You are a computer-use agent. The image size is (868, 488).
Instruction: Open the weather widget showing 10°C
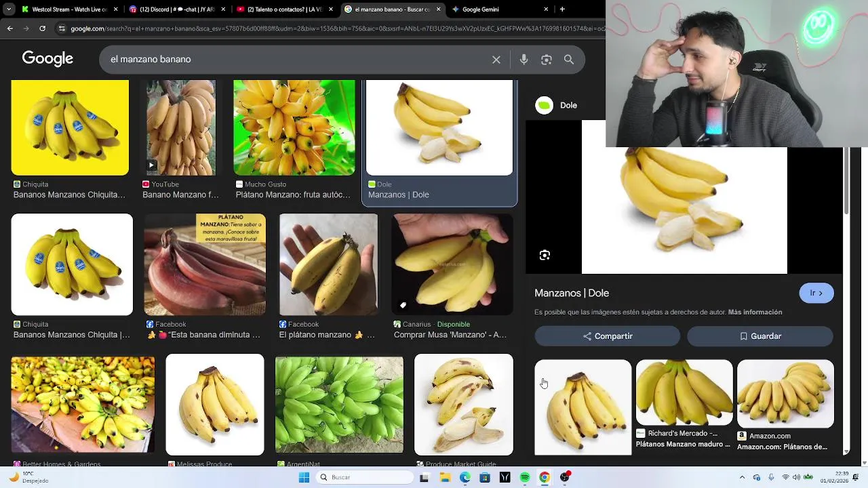coord(27,477)
